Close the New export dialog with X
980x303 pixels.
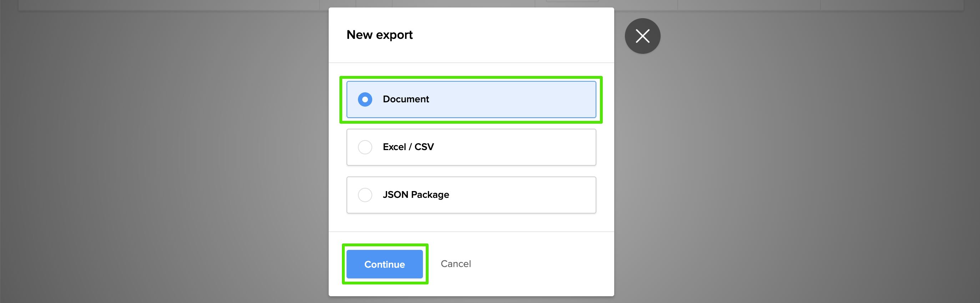pyautogui.click(x=642, y=36)
